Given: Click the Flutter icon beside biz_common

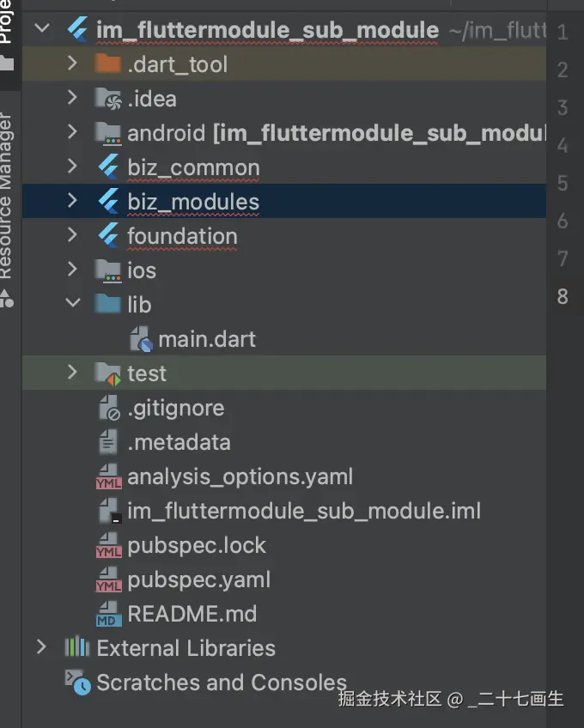Looking at the screenshot, I should (x=109, y=167).
